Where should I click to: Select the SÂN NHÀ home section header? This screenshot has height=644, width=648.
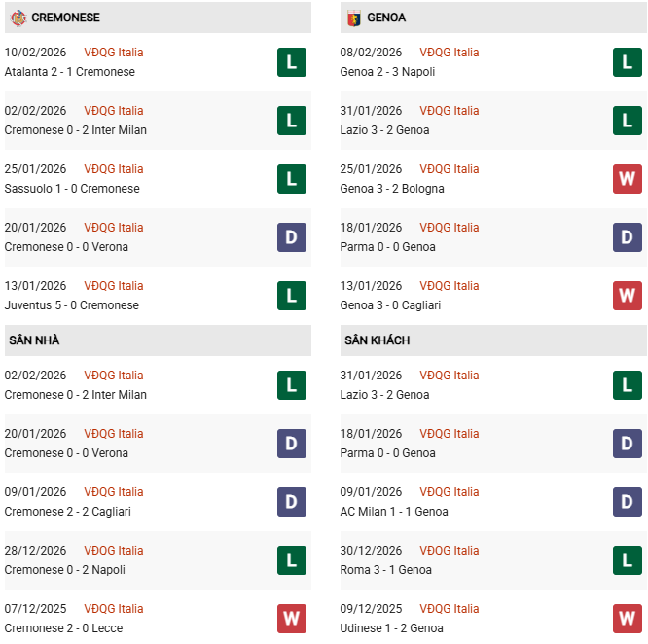[x=35, y=340]
